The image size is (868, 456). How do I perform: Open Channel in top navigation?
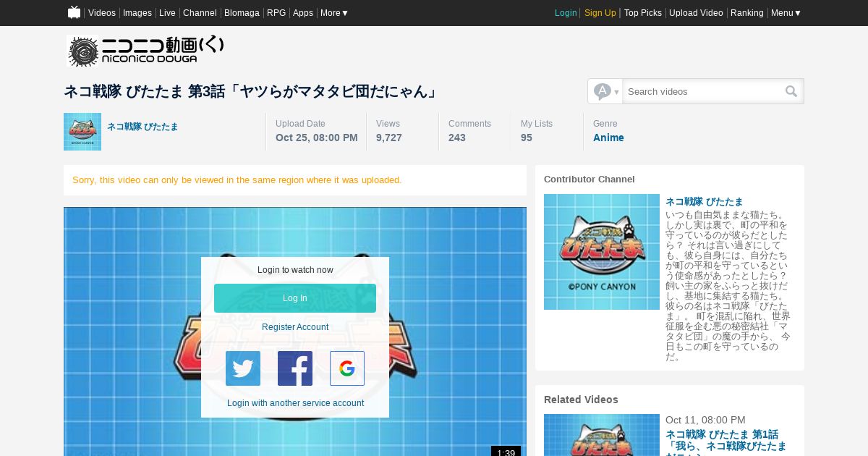click(200, 12)
